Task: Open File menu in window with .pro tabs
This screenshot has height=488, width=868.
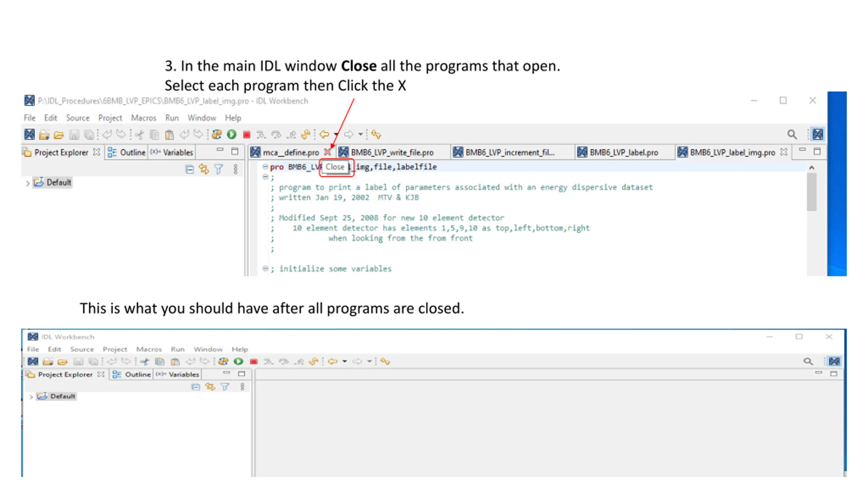Action: [29, 118]
